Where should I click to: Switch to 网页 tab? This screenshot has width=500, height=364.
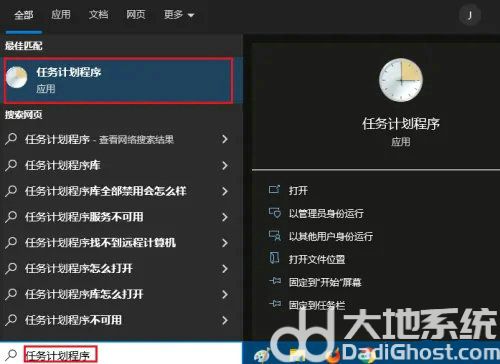(136, 15)
